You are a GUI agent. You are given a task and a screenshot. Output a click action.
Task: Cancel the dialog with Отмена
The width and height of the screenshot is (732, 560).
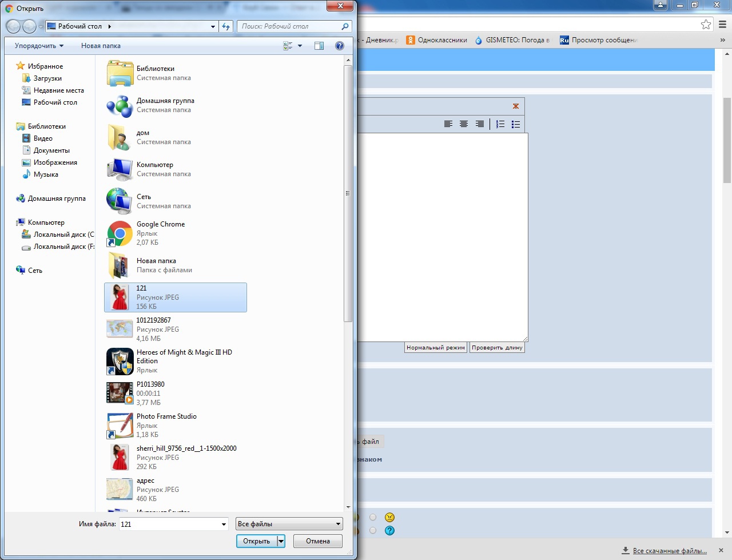[x=318, y=541]
